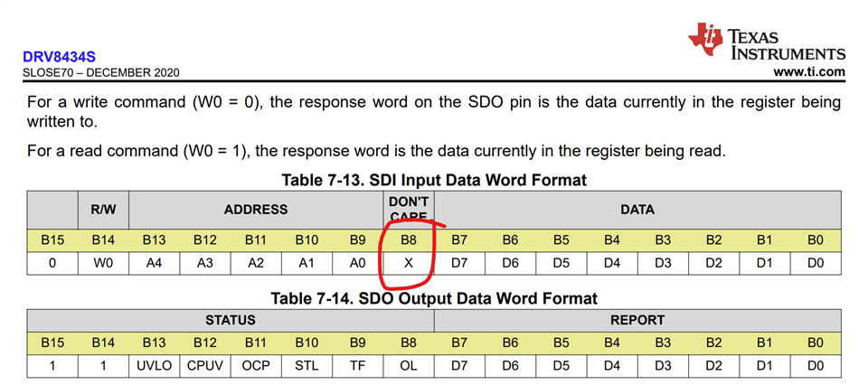The image size is (868, 385).
Task: Select the A1 address bit cell
Action: click(x=307, y=263)
